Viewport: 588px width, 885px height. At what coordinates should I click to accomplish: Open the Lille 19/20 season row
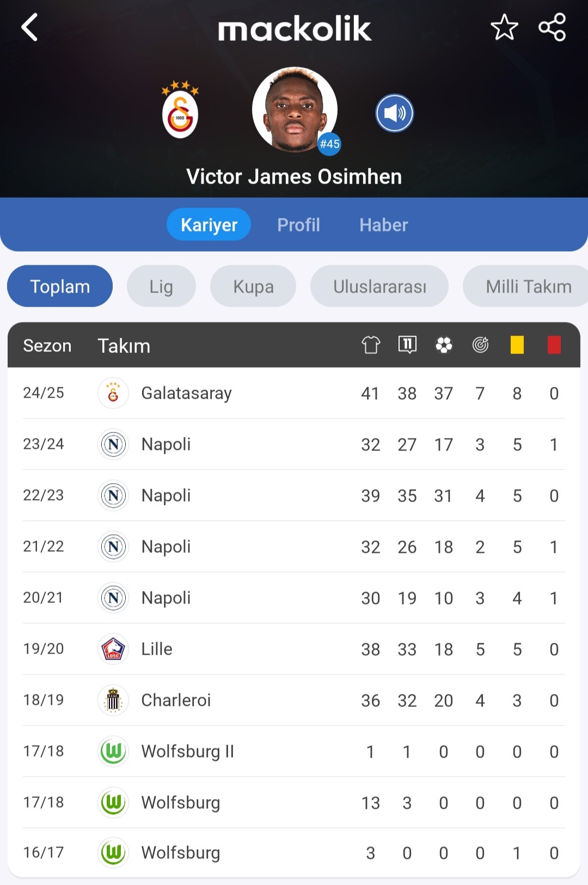tap(294, 649)
